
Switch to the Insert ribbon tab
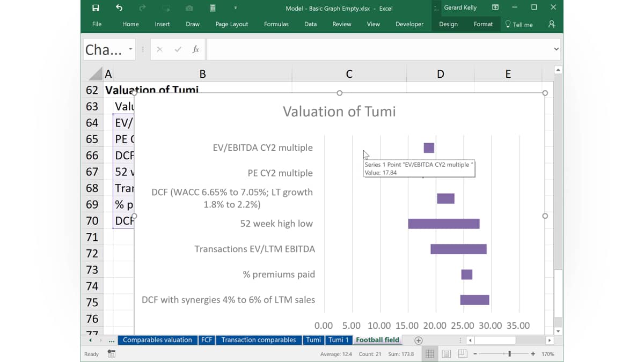[x=162, y=24]
